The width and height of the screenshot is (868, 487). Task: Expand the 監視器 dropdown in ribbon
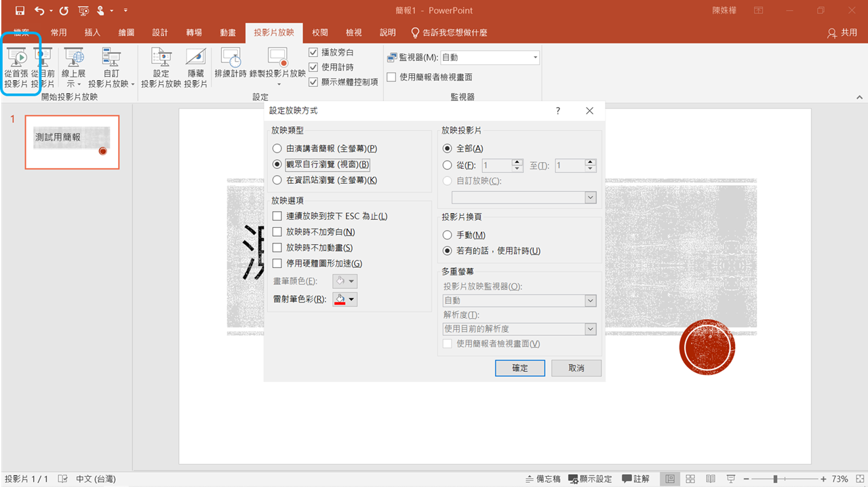click(535, 58)
